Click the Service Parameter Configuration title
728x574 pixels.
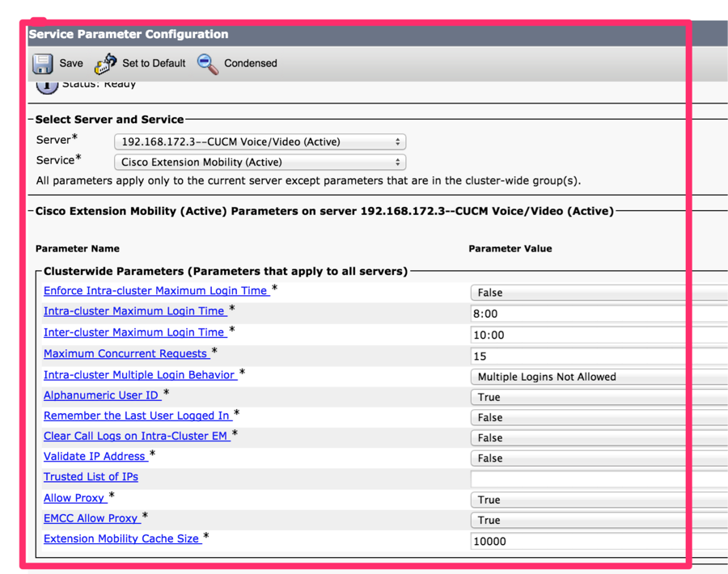pos(129,34)
